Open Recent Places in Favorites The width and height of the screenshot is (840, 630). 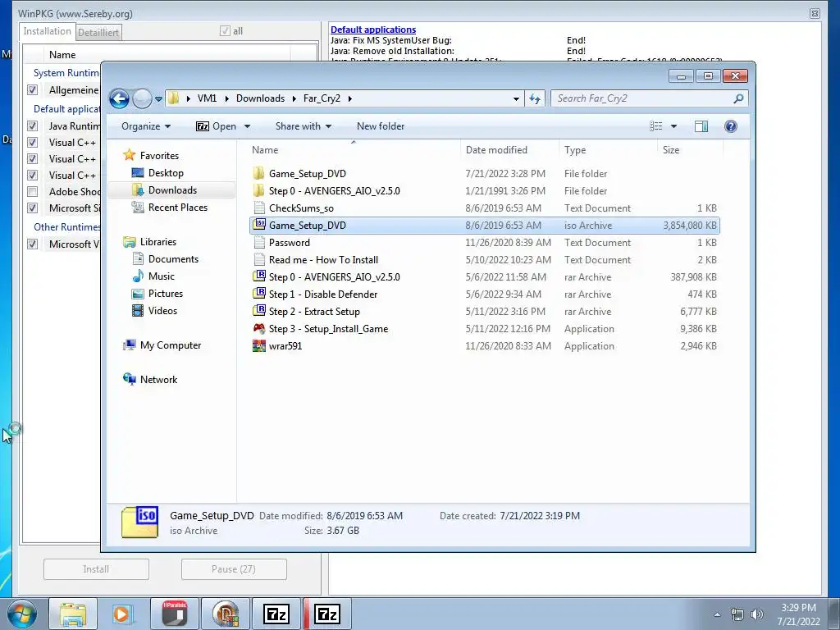point(177,208)
